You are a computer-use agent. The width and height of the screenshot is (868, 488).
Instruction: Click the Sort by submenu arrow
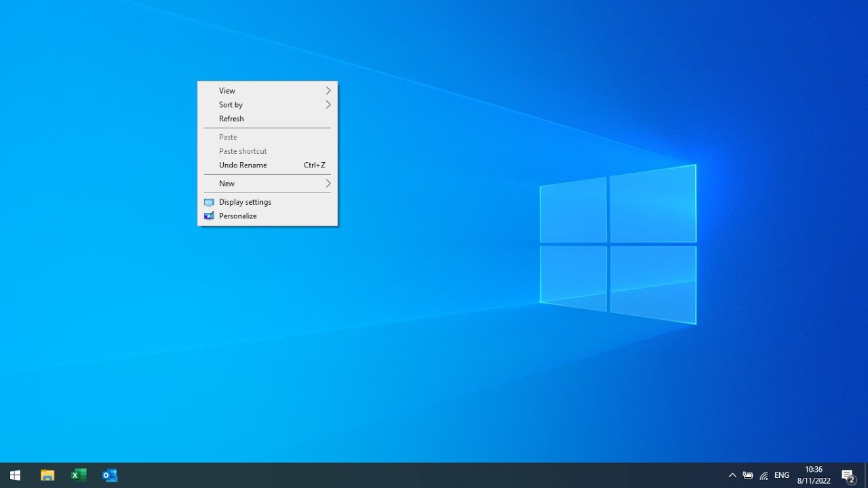point(328,104)
